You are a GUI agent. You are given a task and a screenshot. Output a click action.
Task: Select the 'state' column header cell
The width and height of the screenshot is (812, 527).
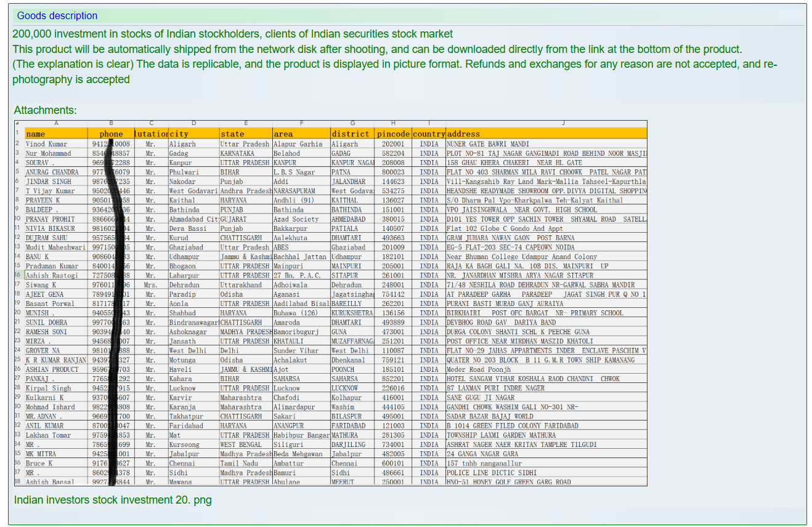point(246,134)
